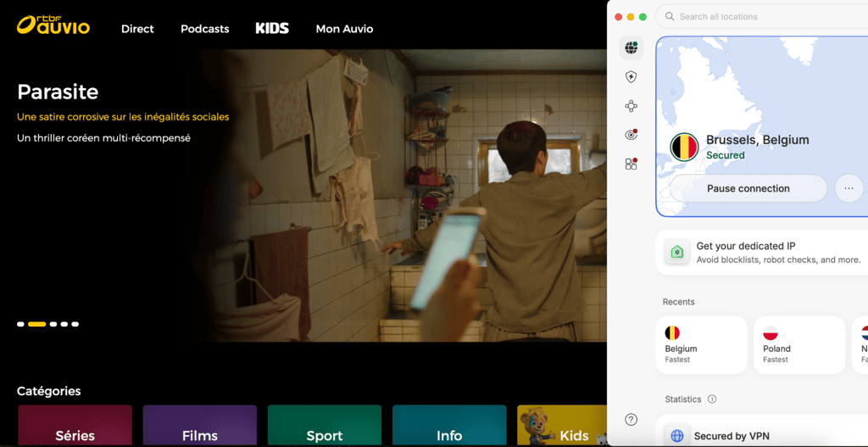This screenshot has height=447, width=868.
Task: Click the RTBF Auvio logo
Action: [x=53, y=25]
